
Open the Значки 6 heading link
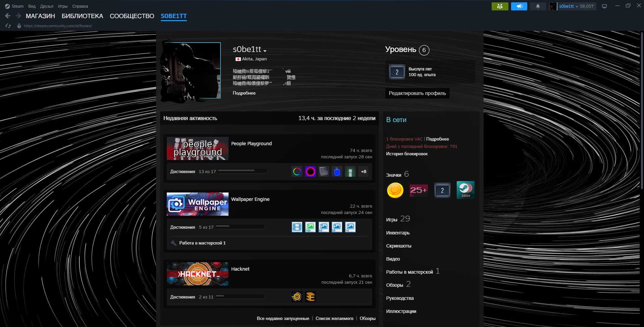397,174
